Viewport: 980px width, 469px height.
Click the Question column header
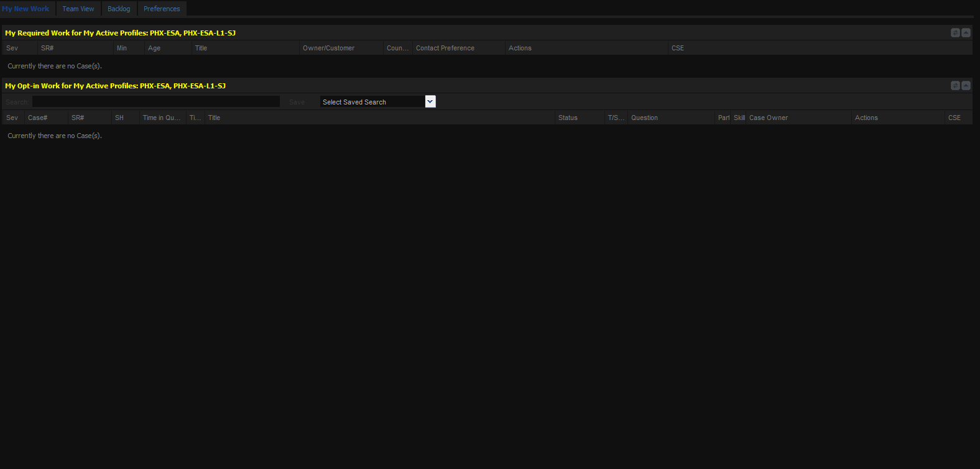[x=671, y=118]
